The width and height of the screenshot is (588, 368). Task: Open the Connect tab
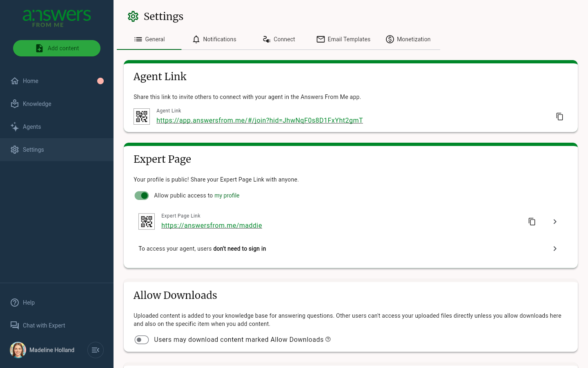click(278, 39)
